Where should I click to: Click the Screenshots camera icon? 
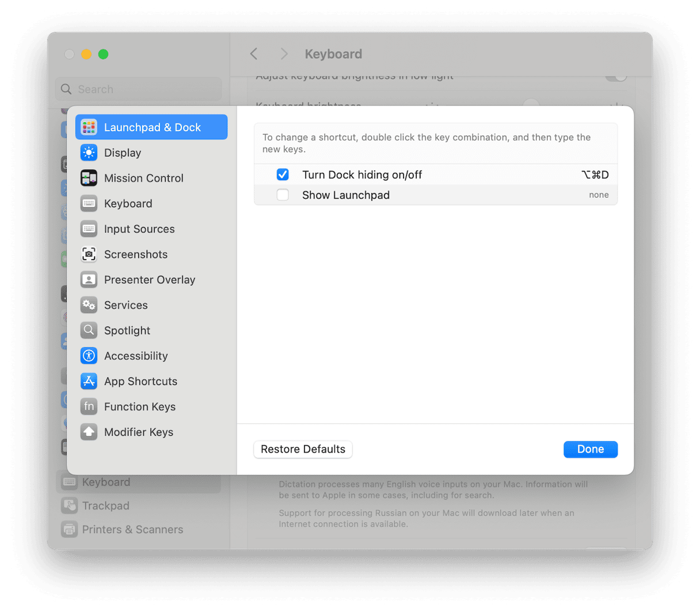click(x=89, y=254)
